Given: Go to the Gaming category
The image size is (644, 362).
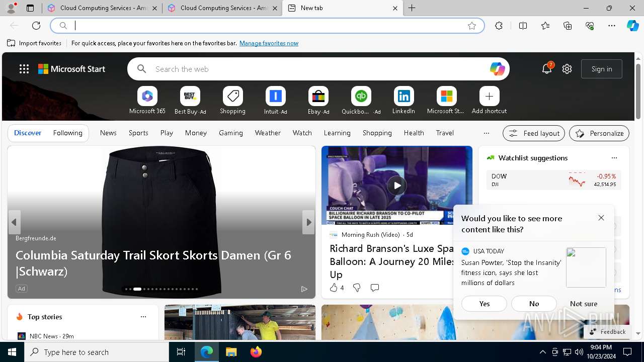Looking at the screenshot, I should pyautogui.click(x=231, y=133).
